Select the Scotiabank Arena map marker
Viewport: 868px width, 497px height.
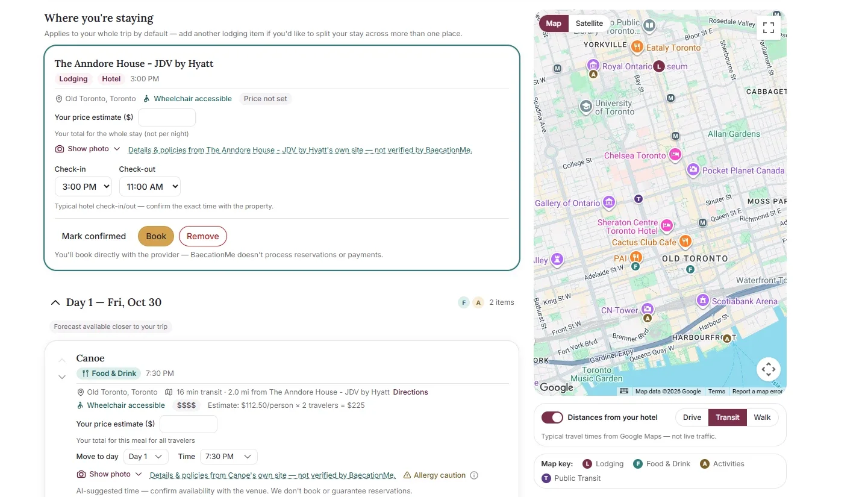click(x=702, y=300)
